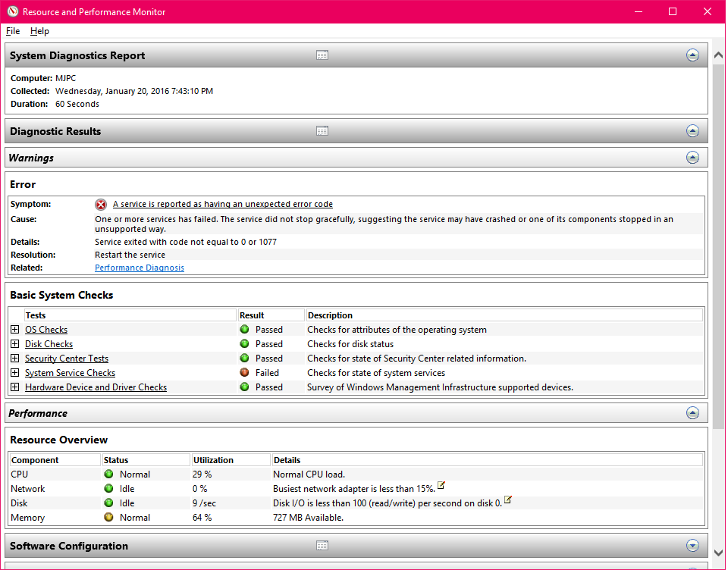Click 'Checks for disk status' description

[x=350, y=344]
